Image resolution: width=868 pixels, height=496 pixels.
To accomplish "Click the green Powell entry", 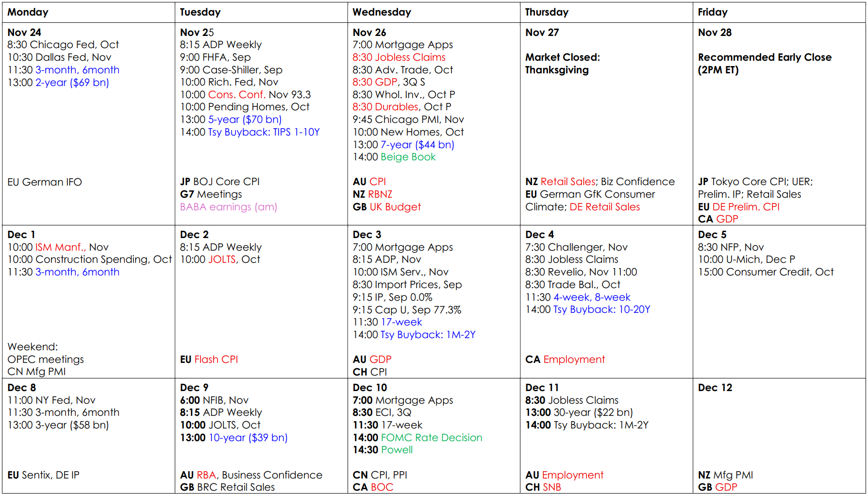I will tap(397, 450).
